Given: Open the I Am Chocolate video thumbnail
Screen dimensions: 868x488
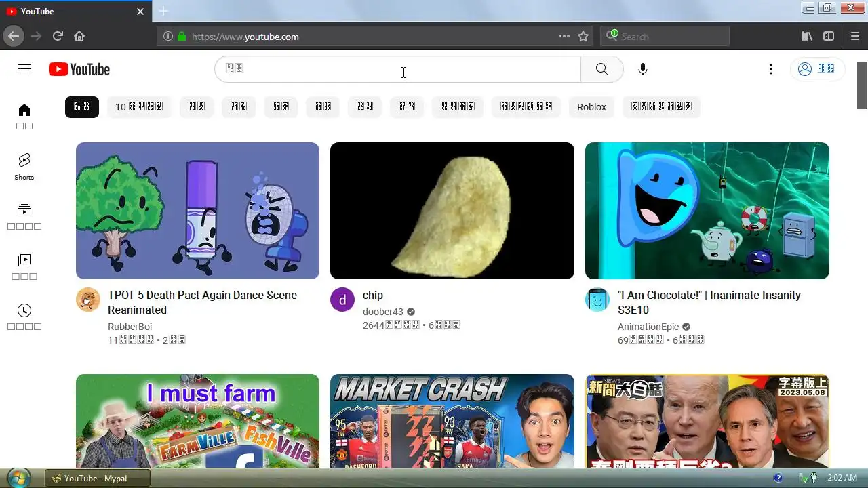Looking at the screenshot, I should (707, 211).
